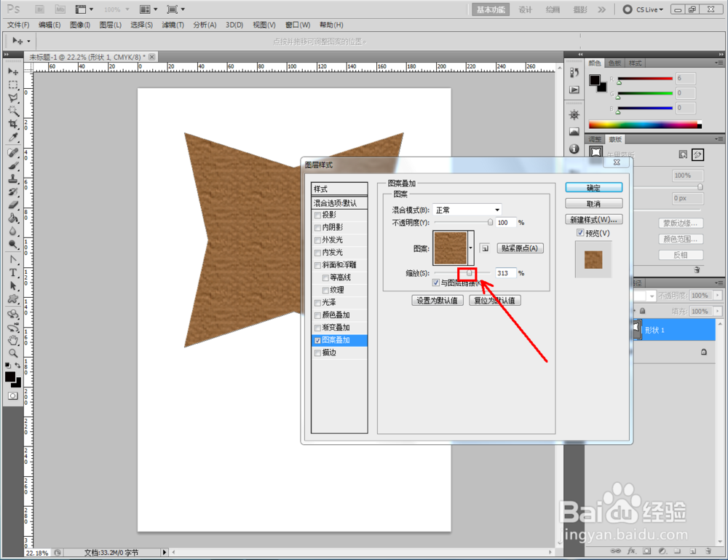Screen dimensions: 728x560
Task: Select the Rectangular Marquee tool
Action: pos(13,85)
